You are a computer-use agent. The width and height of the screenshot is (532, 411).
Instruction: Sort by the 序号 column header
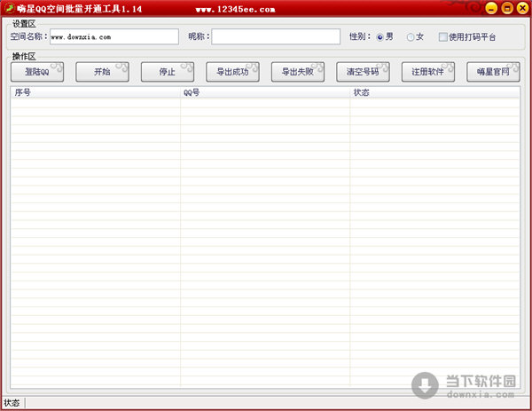tap(96, 92)
